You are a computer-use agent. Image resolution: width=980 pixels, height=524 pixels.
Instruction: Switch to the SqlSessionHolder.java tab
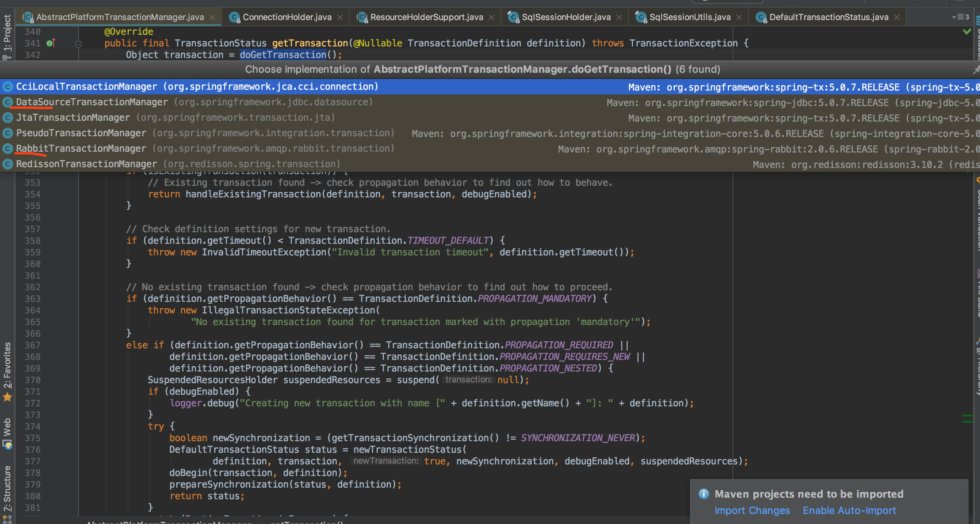(x=565, y=17)
